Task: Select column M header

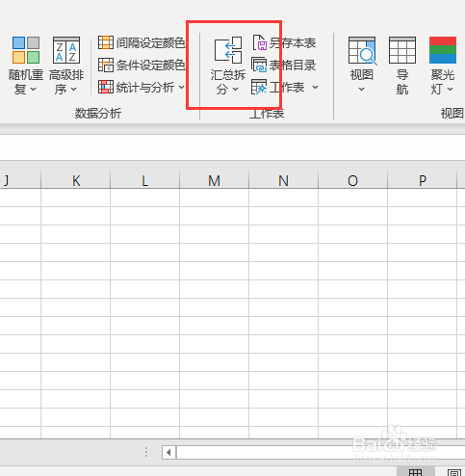Action: click(x=215, y=180)
